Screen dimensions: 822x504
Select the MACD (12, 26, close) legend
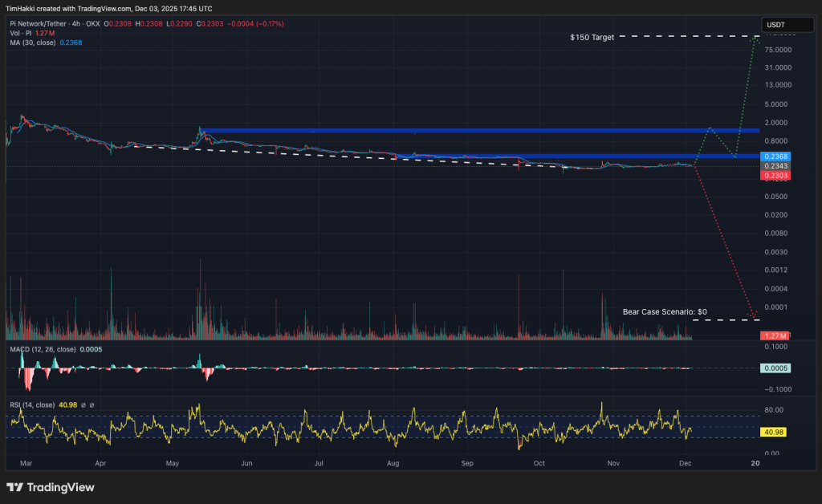tap(43, 350)
